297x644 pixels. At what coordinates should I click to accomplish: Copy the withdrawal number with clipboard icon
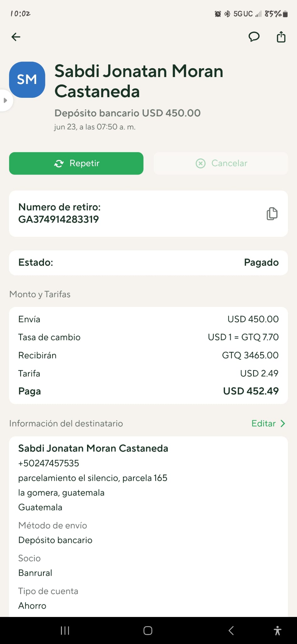(x=272, y=214)
